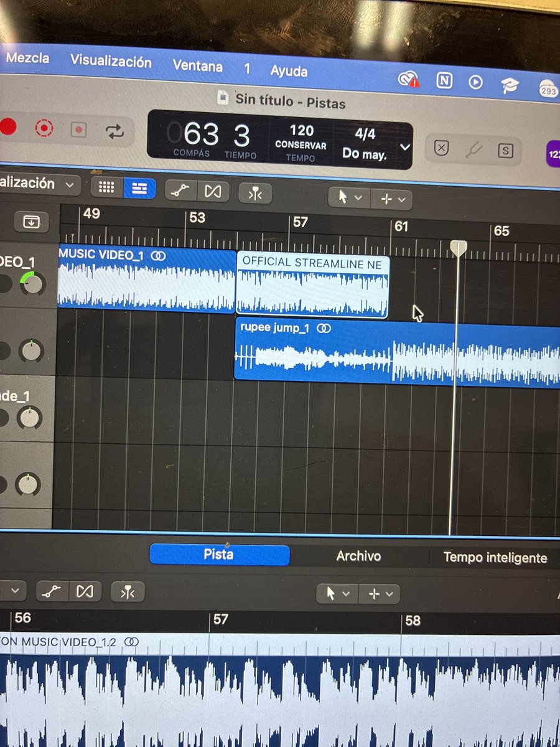
Task: Switch to the Archivo editor tab
Action: pyautogui.click(x=358, y=557)
